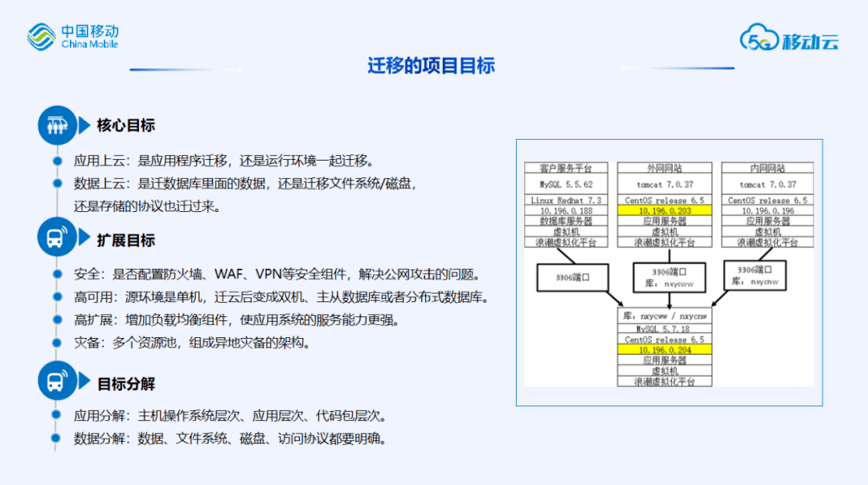Screen dimensions: 868x485
Task: Click the gradient line under the title
Action: coord(186,71)
